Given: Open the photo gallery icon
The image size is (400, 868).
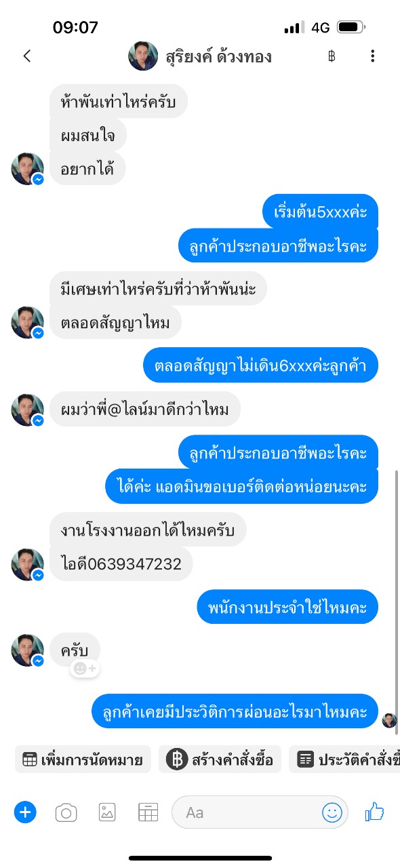Looking at the screenshot, I should [x=107, y=812].
